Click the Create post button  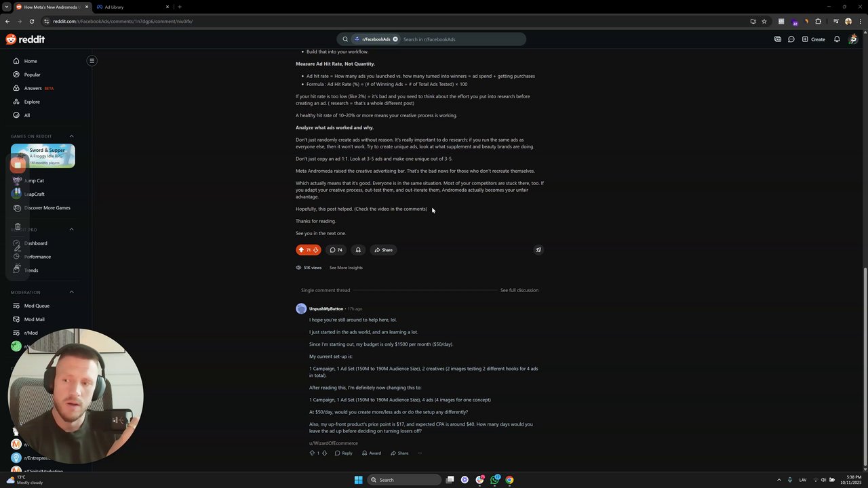click(x=814, y=39)
